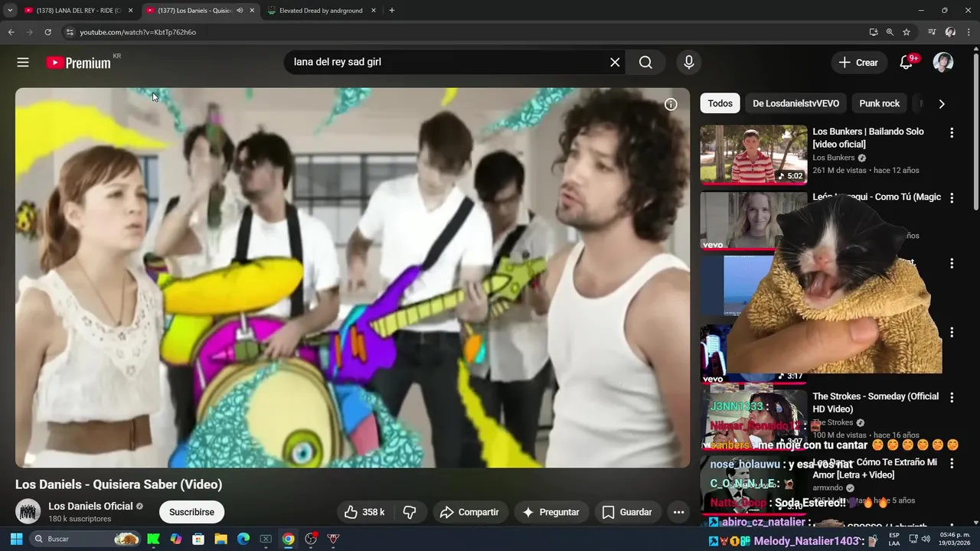Click the Los Bunkers video thumbnail
The height and width of the screenshot is (551, 980).
[x=753, y=154]
